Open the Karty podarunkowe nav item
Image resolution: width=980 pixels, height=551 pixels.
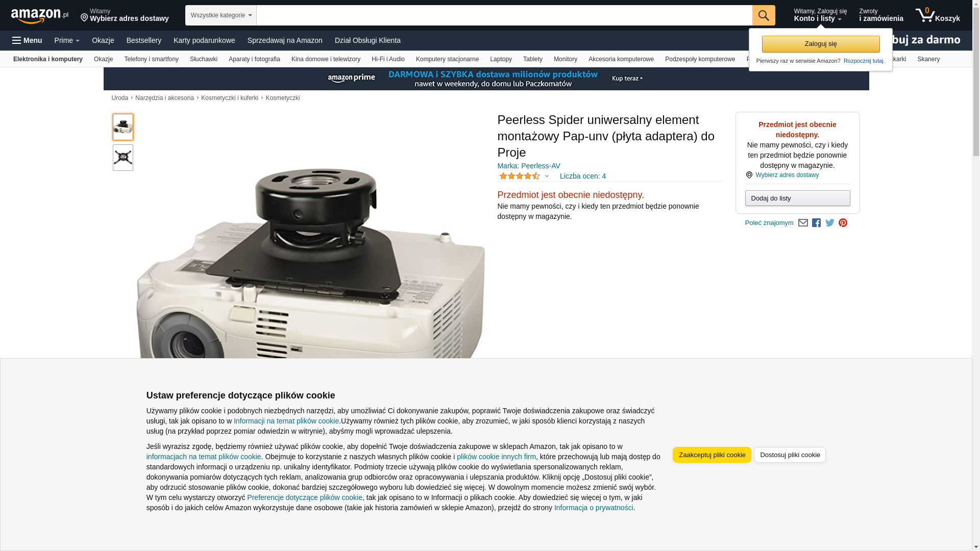204,40
